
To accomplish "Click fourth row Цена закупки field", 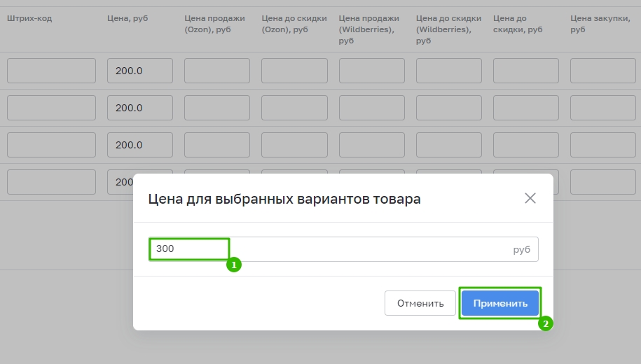I will [603, 182].
